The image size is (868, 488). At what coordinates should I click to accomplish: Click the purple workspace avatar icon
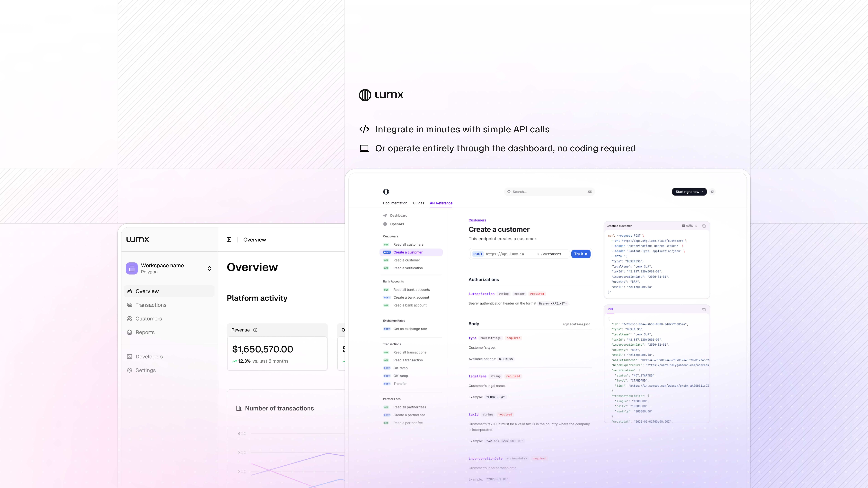pos(132,268)
